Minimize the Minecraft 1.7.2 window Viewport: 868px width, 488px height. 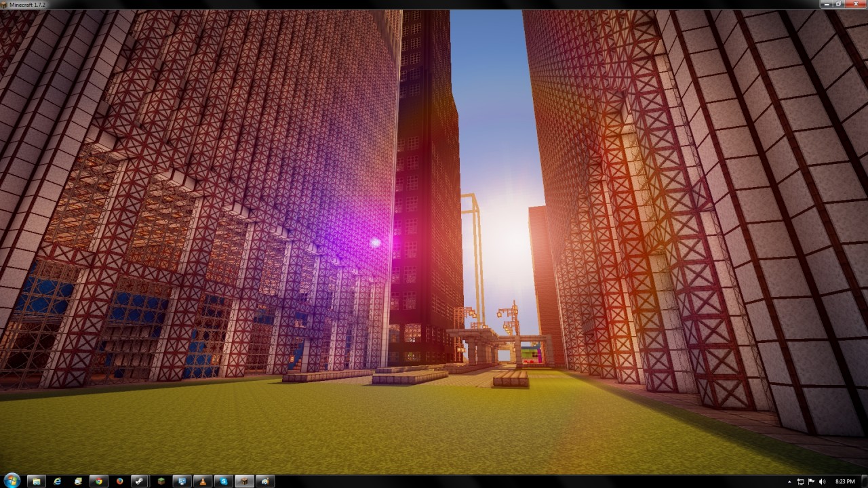[826, 3]
